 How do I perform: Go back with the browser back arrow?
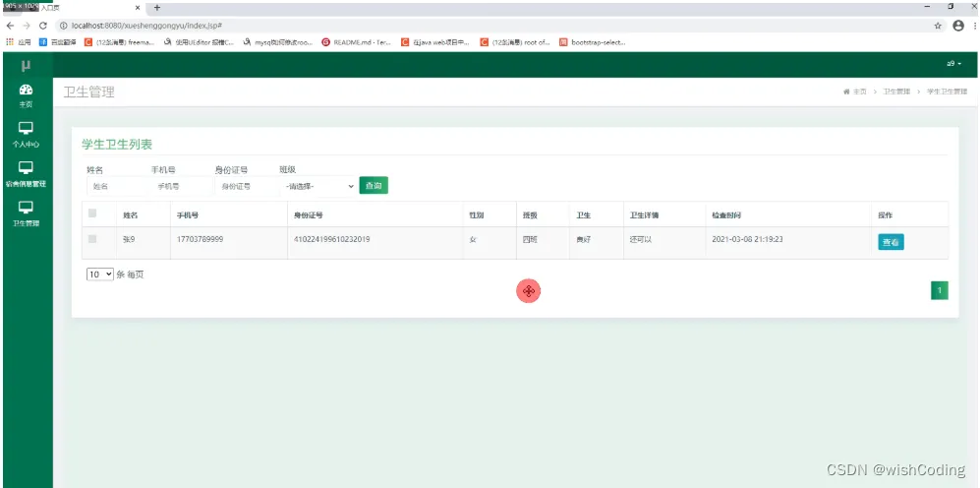(x=10, y=26)
